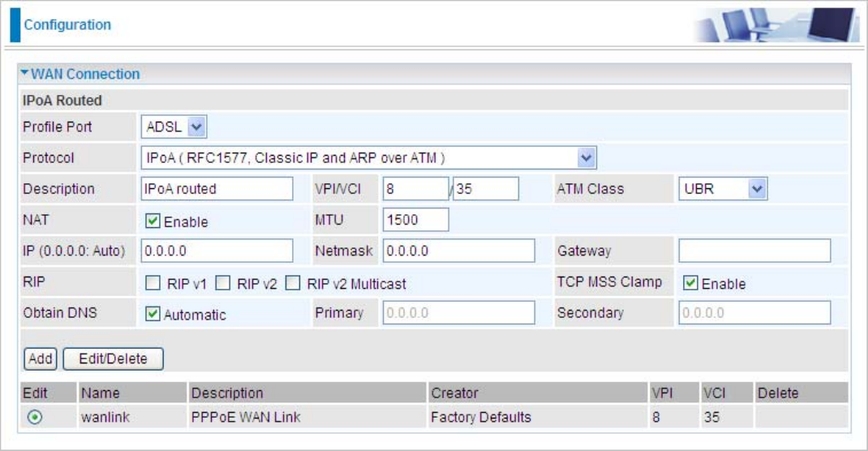This screenshot has width=868, height=451.
Task: Click the Edit/Delete button
Action: [x=113, y=359]
